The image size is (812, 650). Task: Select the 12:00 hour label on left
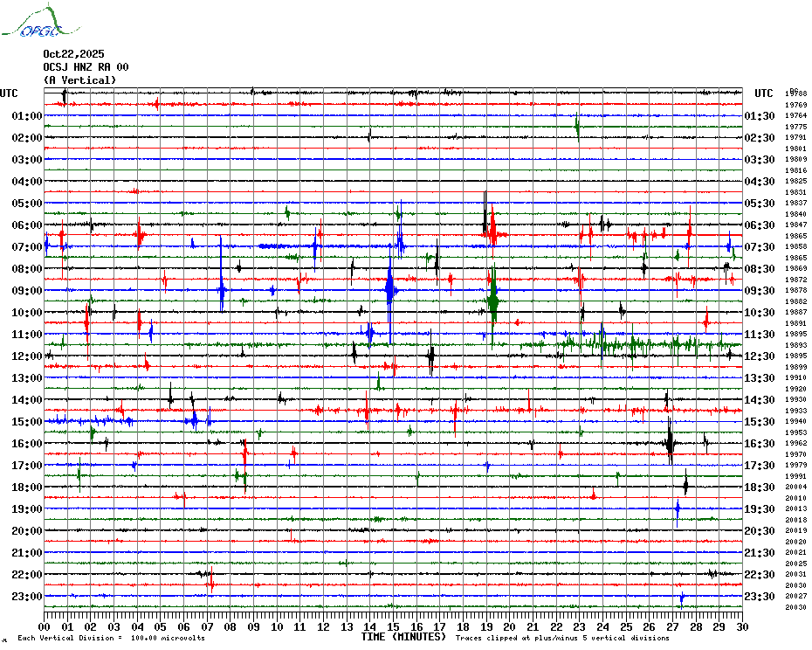[27, 356]
